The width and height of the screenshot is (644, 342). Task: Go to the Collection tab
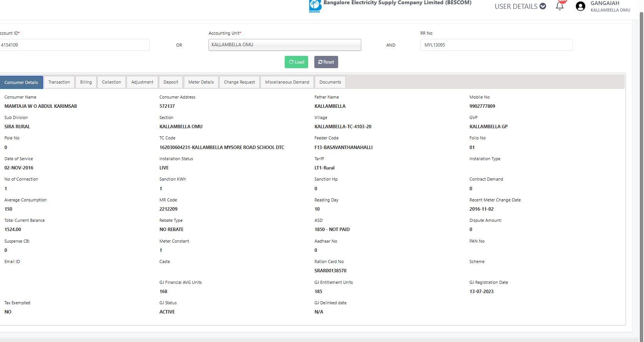pyautogui.click(x=112, y=82)
